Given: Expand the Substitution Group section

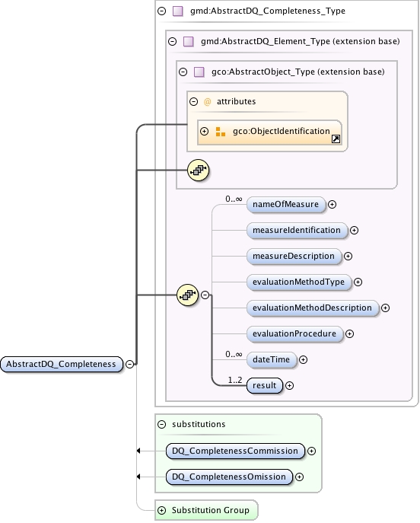Looking at the screenshot, I should point(161,510).
